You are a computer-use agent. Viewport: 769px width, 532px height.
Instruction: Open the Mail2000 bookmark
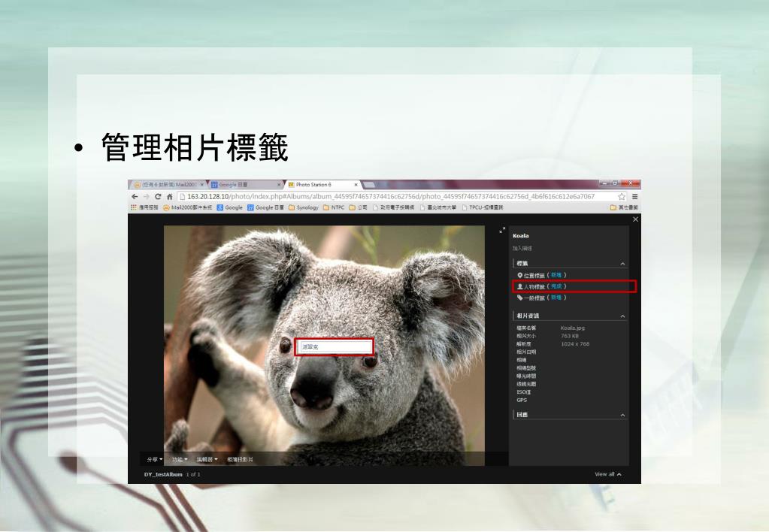pos(188,207)
